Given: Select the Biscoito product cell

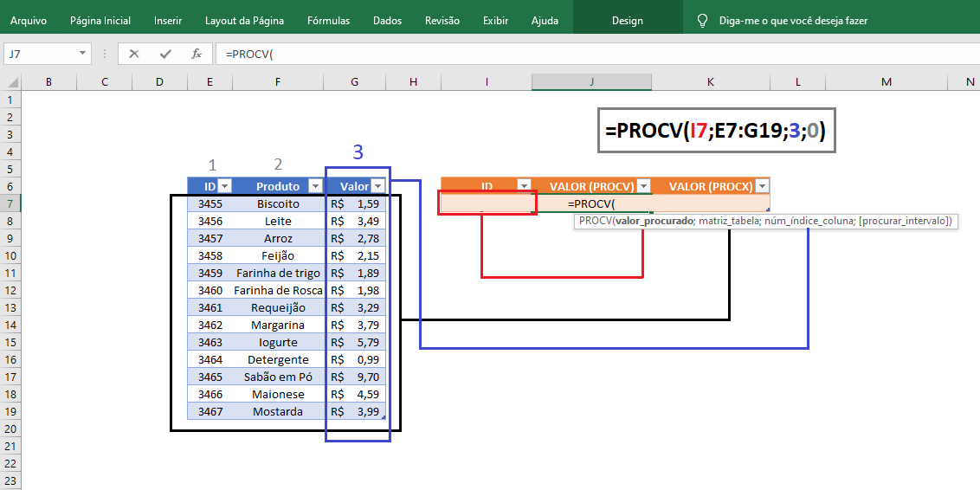Looking at the screenshot, I should point(278,203).
